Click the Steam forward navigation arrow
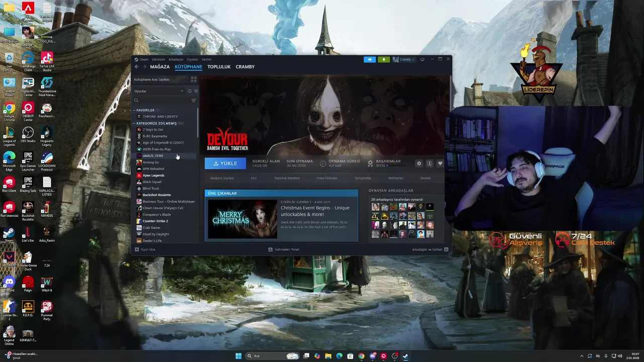 pyautogui.click(x=144, y=67)
